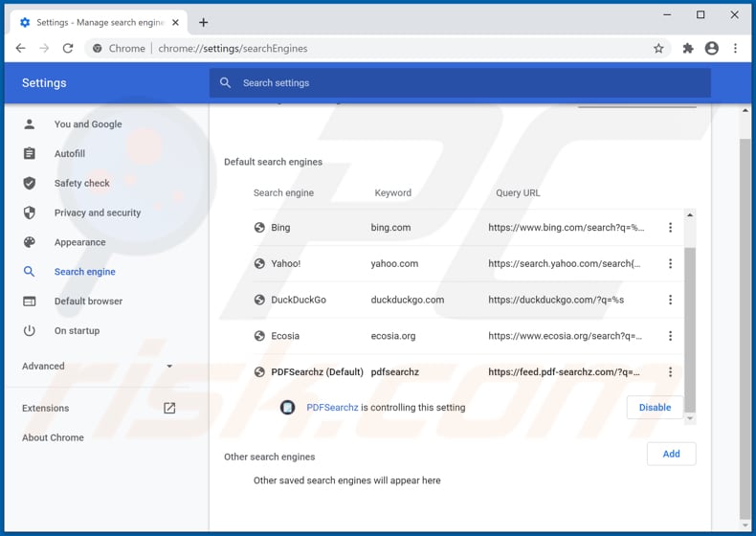Click the browser window icon for Default browser
Screen dimensions: 756x536
pos(30,301)
